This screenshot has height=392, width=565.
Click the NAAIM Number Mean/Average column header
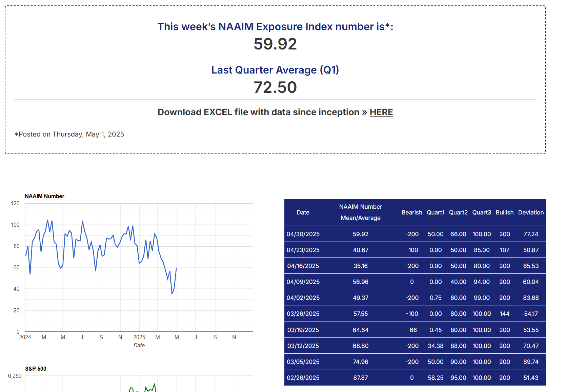click(361, 212)
